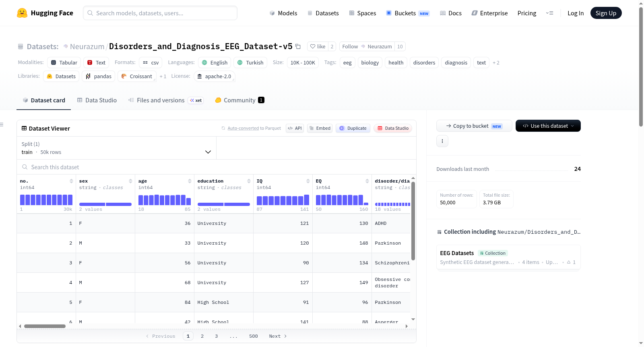Open the three-dot more options button
The height and width of the screenshot is (347, 644).
pos(442,141)
